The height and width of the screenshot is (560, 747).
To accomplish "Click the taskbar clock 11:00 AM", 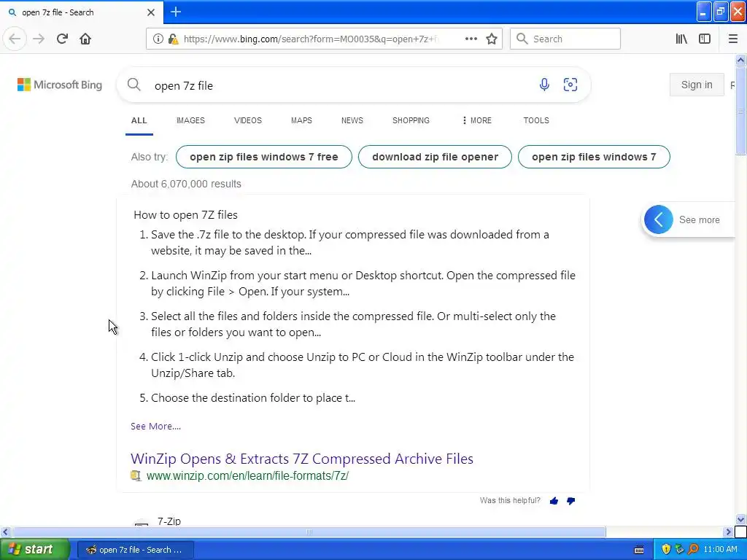I will 720,550.
